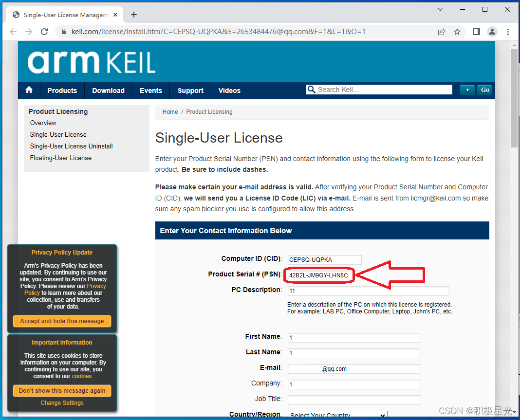520x420 pixels.
Task: Click the padlock icon before keil.com
Action: (64, 31)
